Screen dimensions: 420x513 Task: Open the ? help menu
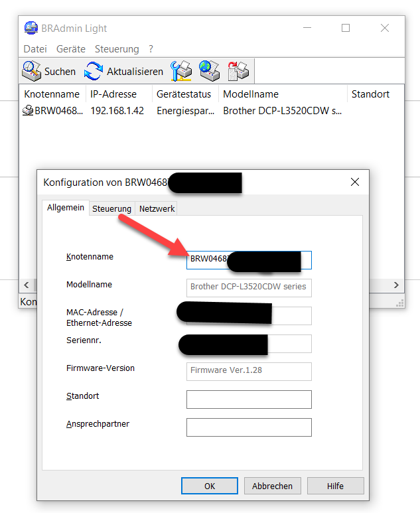click(151, 49)
